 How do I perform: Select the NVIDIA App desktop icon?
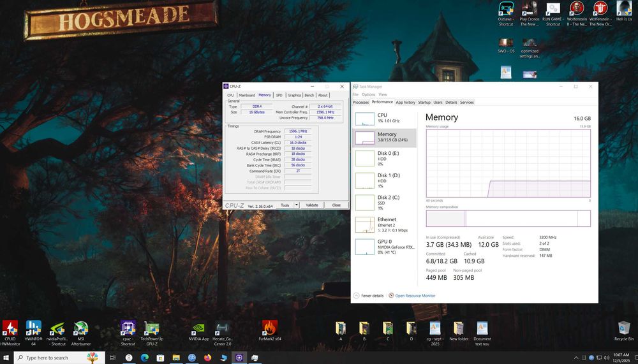(198, 331)
